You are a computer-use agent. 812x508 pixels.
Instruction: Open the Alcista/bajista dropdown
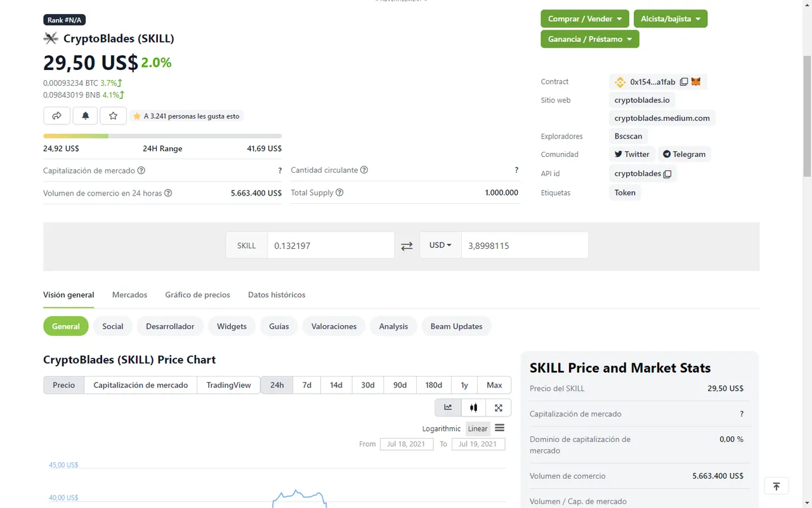pyautogui.click(x=671, y=19)
